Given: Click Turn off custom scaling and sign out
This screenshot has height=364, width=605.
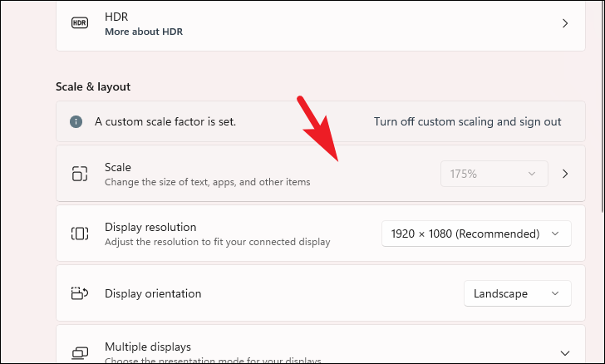Looking at the screenshot, I should (x=468, y=121).
